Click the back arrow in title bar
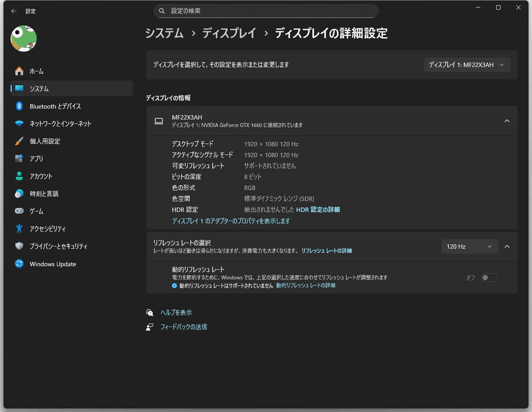 click(x=14, y=11)
